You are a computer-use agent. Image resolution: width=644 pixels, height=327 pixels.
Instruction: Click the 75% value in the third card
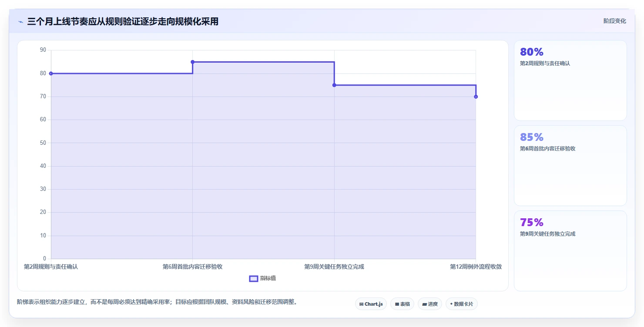[532, 223]
